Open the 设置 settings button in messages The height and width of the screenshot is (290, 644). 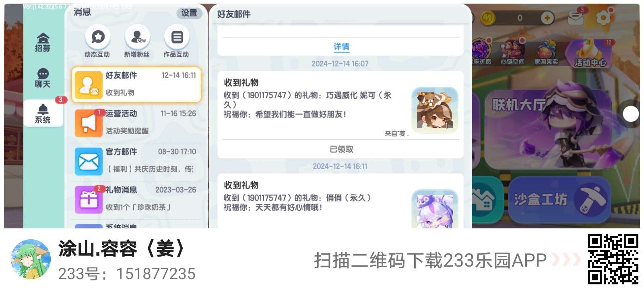coord(189,13)
